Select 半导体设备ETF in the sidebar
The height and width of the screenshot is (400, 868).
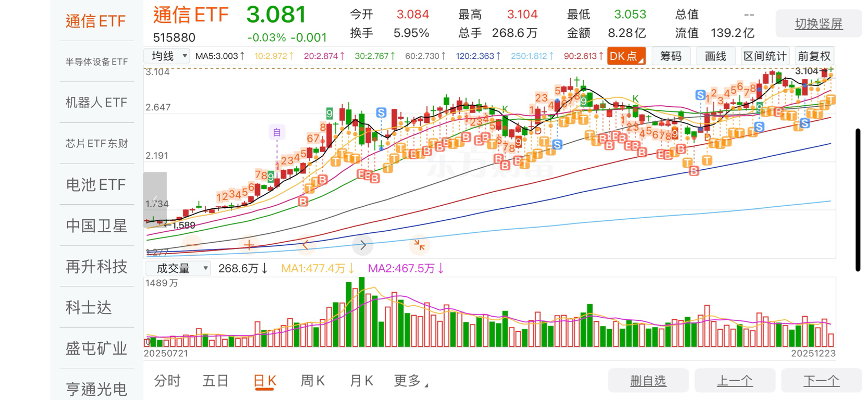click(96, 61)
